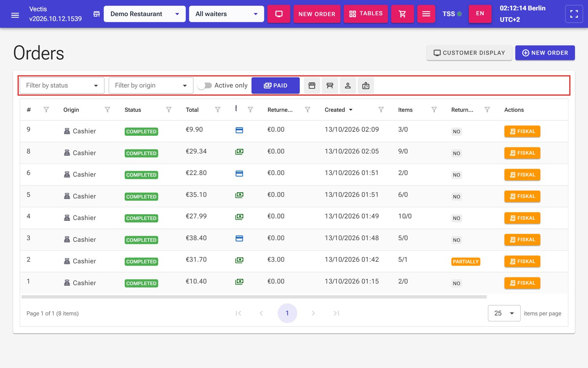Select page 1 in pagination
Screen dimensions: 588x368
pos(287,313)
